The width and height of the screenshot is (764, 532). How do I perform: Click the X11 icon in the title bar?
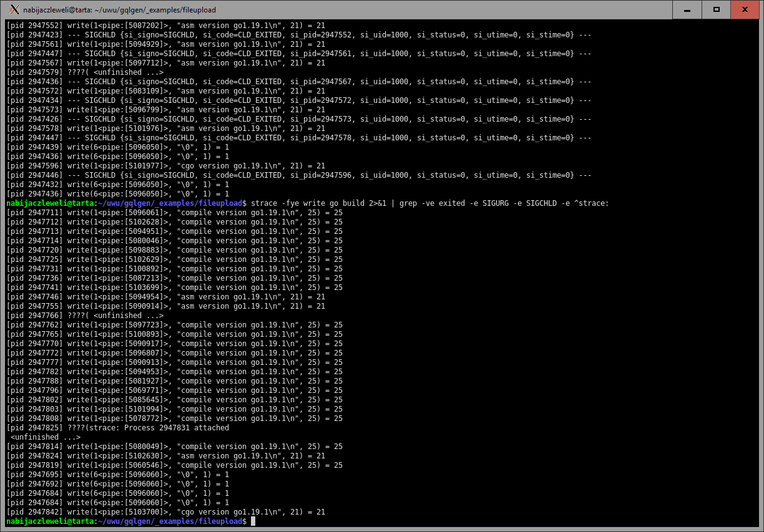point(14,9)
